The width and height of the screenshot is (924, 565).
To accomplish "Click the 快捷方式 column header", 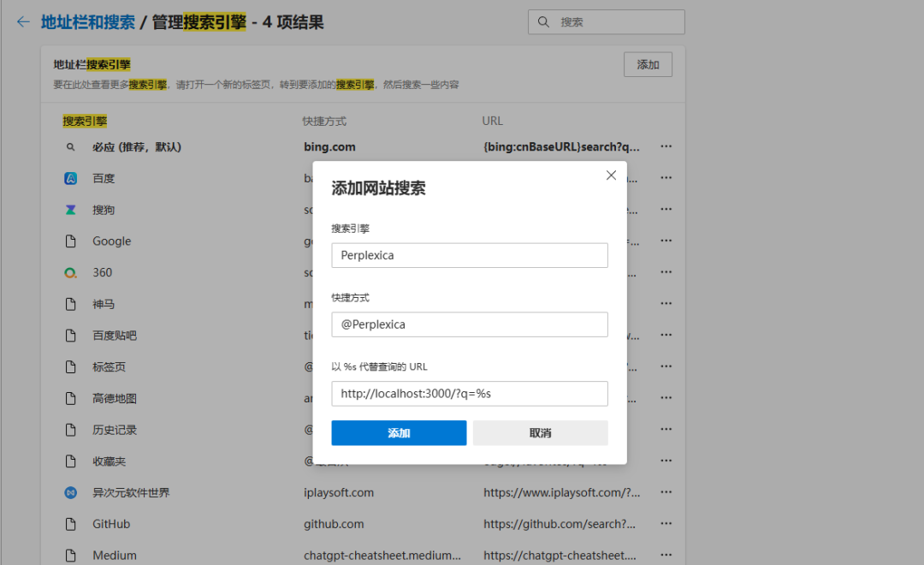I will pos(324,121).
